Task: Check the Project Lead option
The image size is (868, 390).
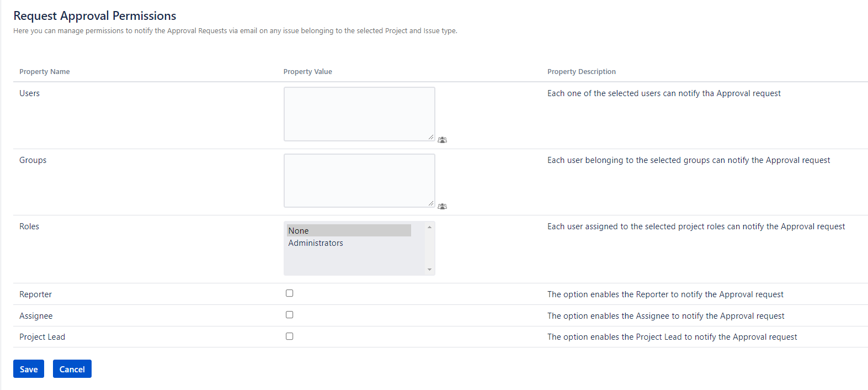Action: [289, 336]
